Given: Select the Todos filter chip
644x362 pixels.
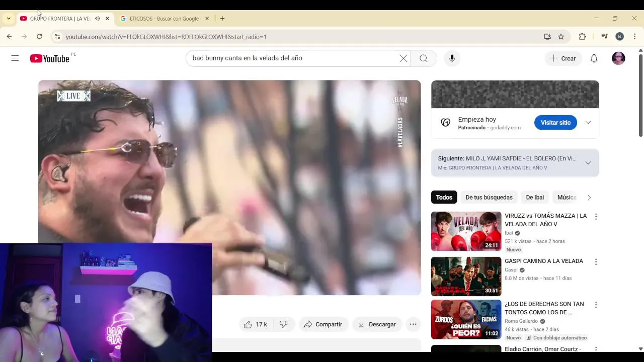Looking at the screenshot, I should click(x=444, y=198).
